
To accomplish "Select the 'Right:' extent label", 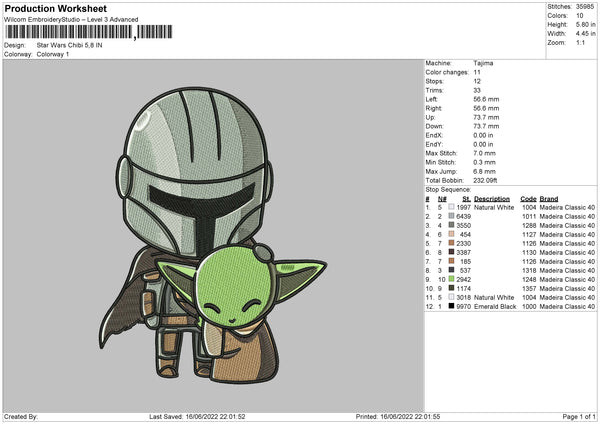I will (x=434, y=108).
